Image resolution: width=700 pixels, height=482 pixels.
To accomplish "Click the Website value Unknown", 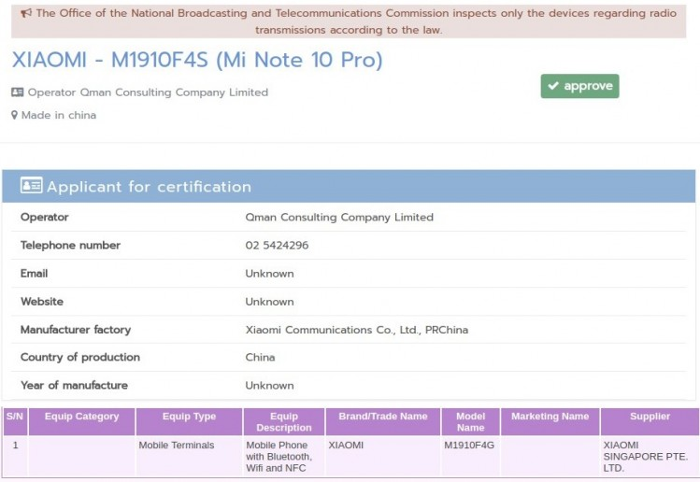I will (270, 302).
